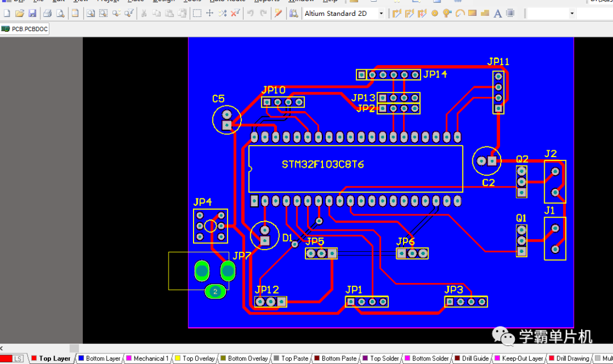Select the C5 capacitor designator

click(x=218, y=99)
